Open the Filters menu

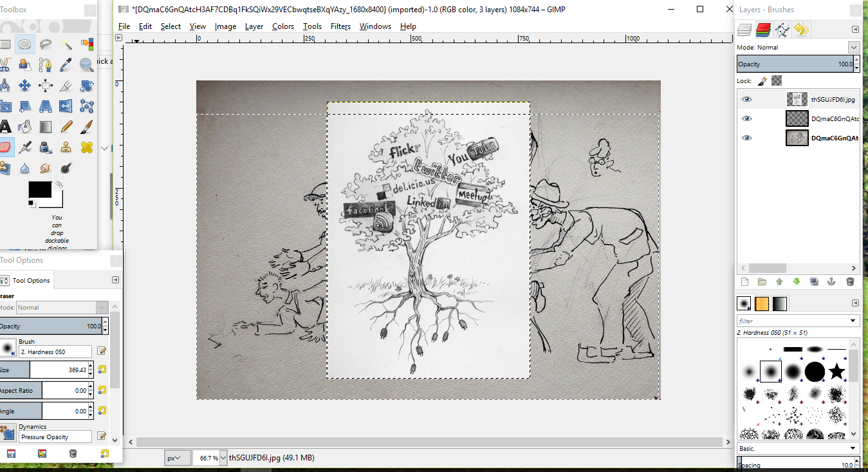coord(340,26)
